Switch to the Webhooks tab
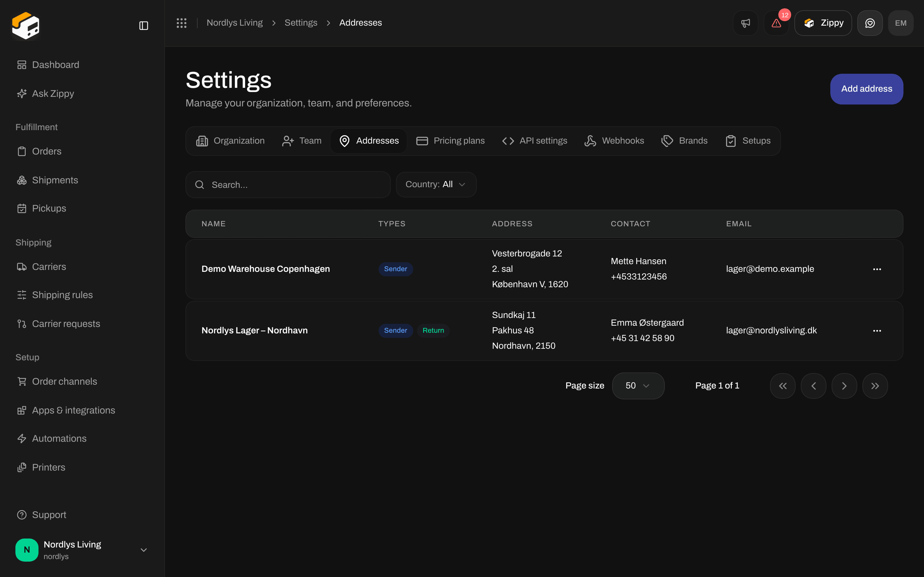The width and height of the screenshot is (924, 577). coord(614,141)
